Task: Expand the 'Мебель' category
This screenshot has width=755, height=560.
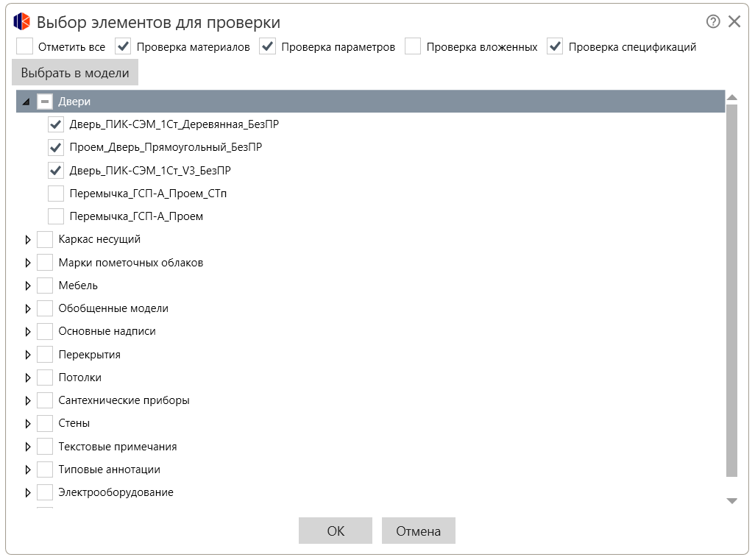Action: [x=28, y=286]
